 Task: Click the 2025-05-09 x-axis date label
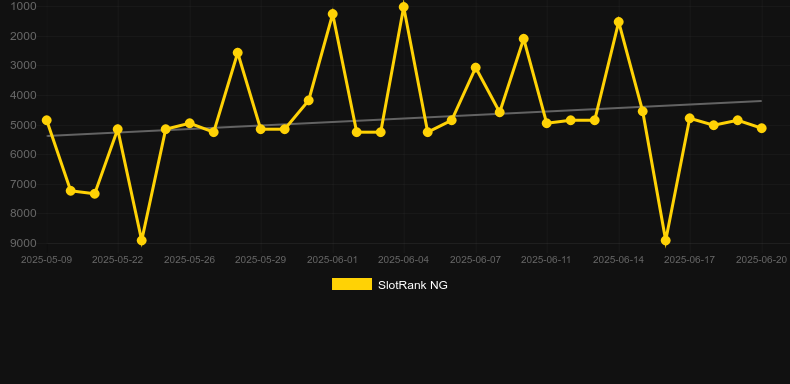[46, 260]
